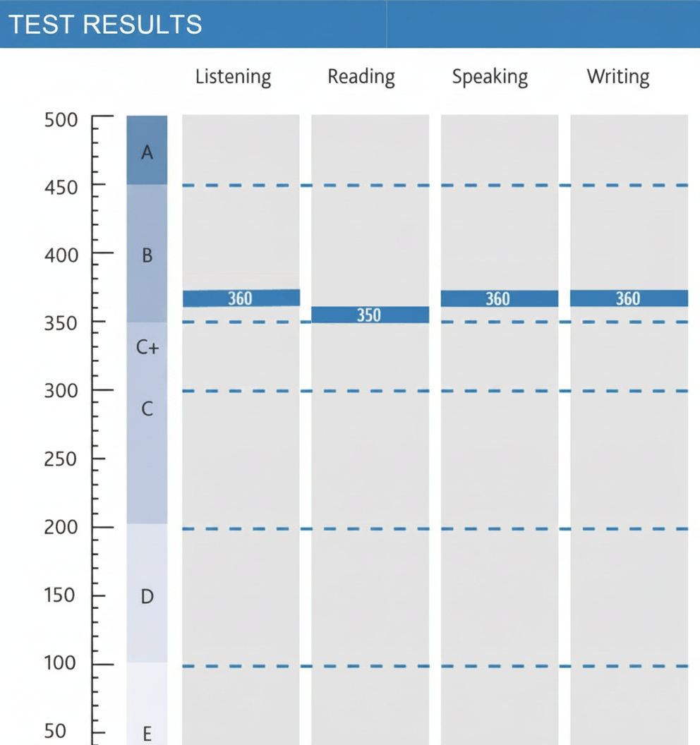Select the Writing column header

click(618, 76)
